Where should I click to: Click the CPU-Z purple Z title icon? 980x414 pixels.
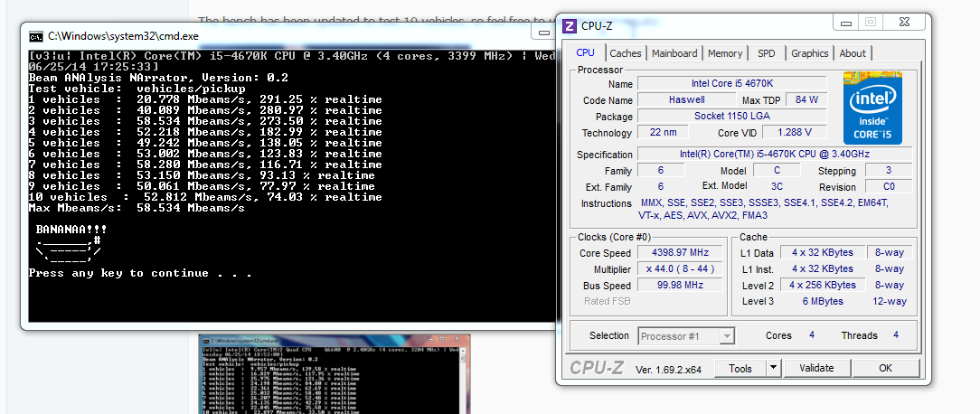click(x=570, y=26)
